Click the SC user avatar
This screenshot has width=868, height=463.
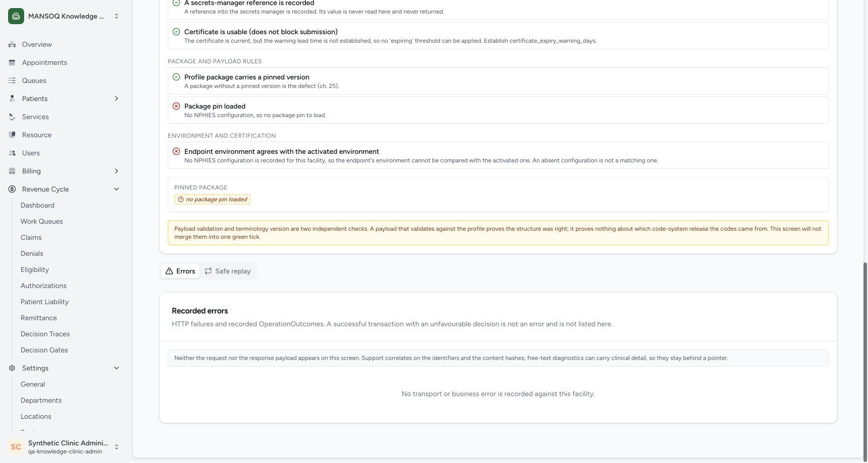tap(16, 447)
